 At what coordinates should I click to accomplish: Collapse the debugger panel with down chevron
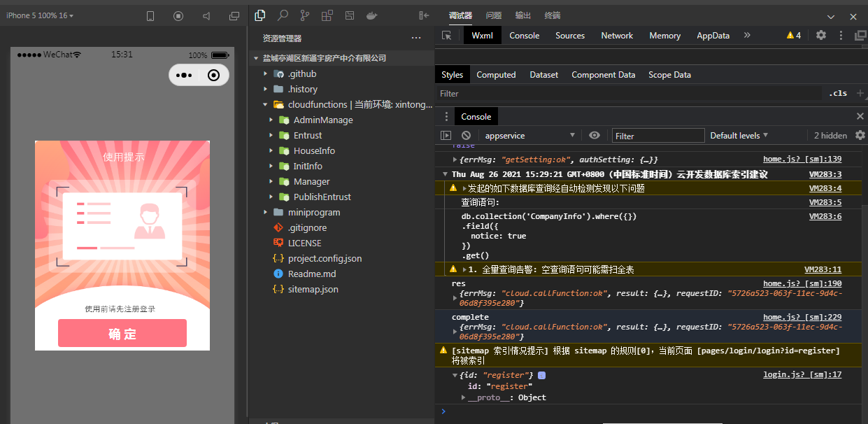(x=831, y=16)
